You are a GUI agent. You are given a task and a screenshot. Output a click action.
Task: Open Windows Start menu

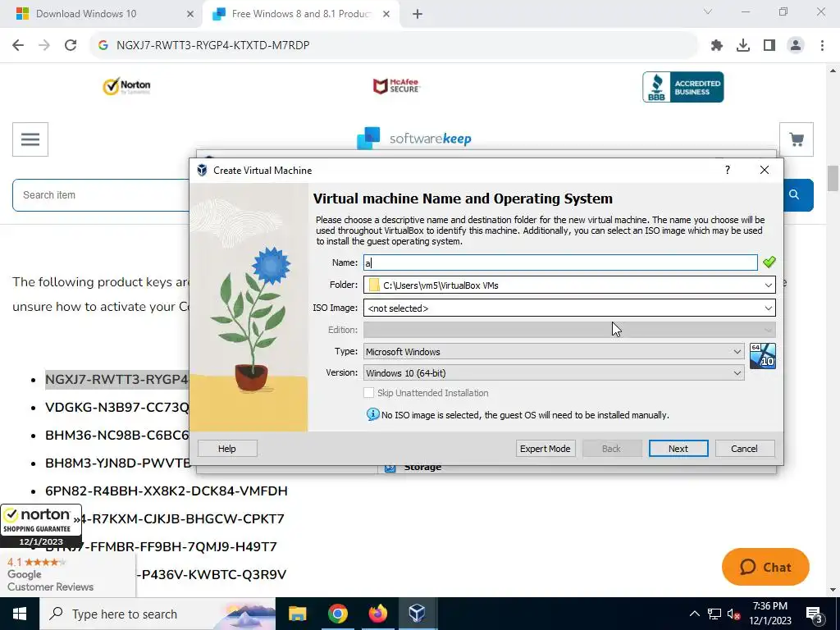coord(20,614)
